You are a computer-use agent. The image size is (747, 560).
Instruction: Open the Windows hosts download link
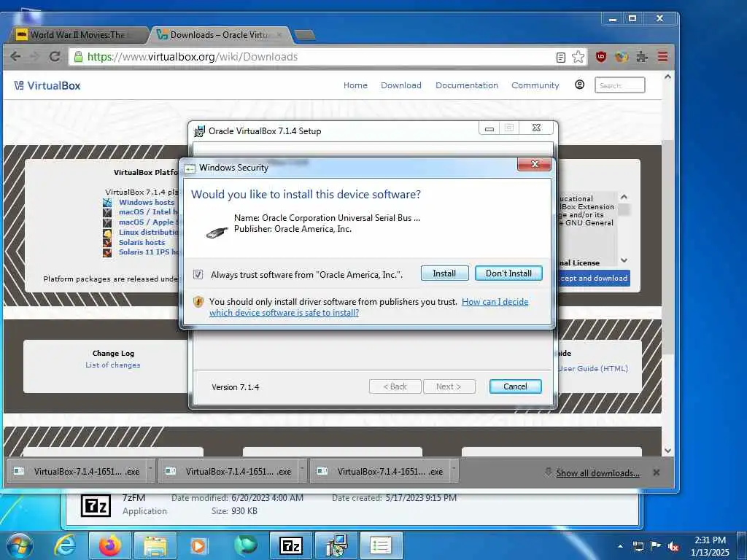coord(147,203)
